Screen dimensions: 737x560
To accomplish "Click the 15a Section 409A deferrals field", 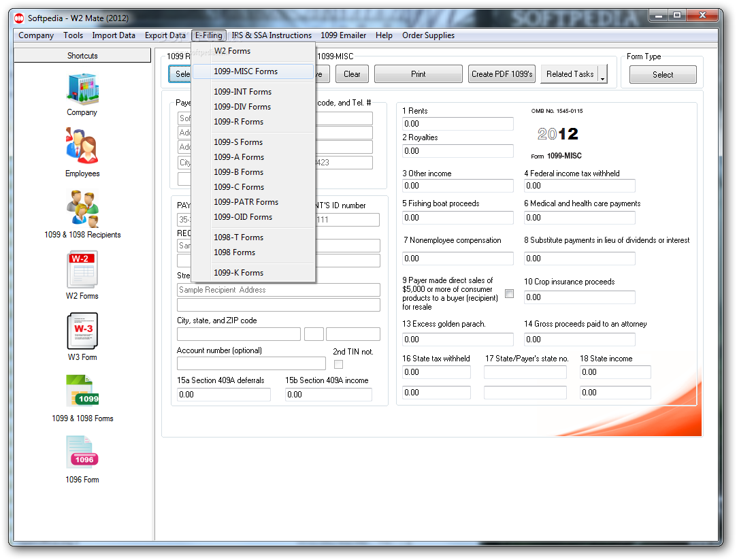I will (x=224, y=394).
